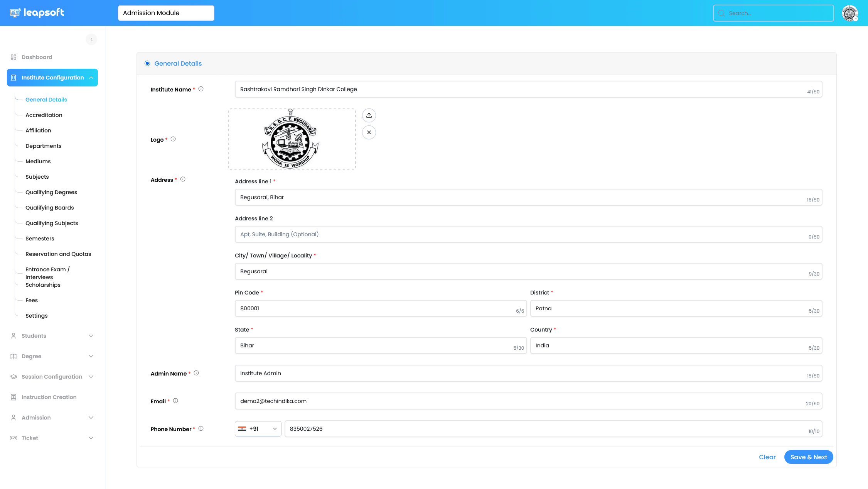Click the Save & Next button

809,457
